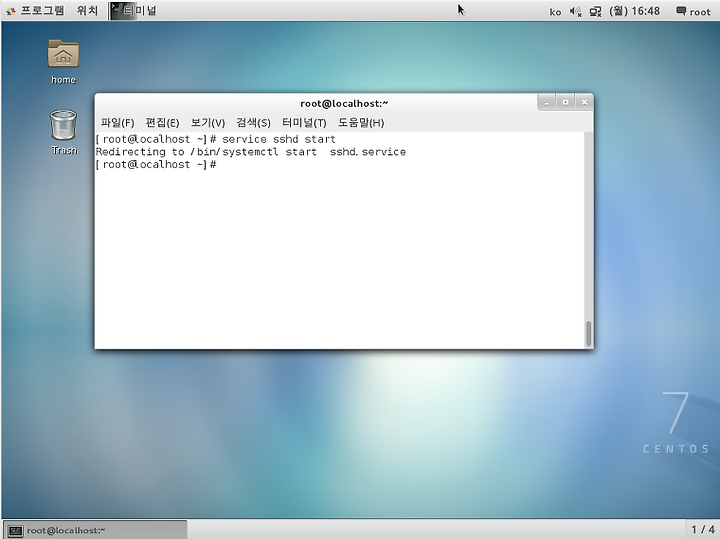
Task: Open the 도움말(H) help menu
Action: 361,123
